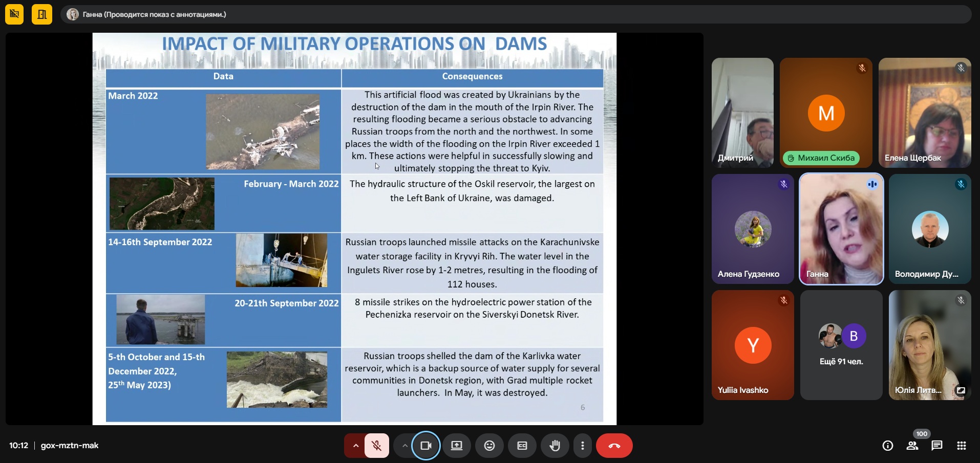Turn on closed captions

coord(522,446)
